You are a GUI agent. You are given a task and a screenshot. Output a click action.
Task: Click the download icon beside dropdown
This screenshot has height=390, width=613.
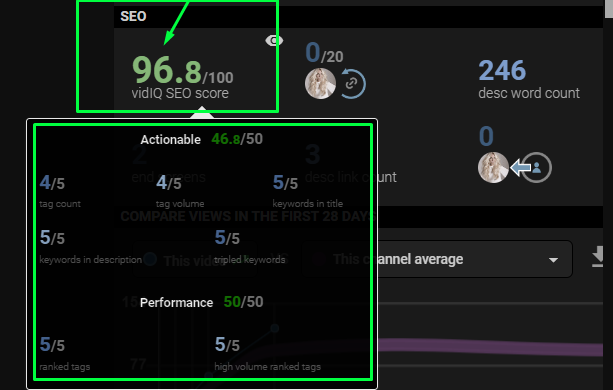tap(597, 256)
